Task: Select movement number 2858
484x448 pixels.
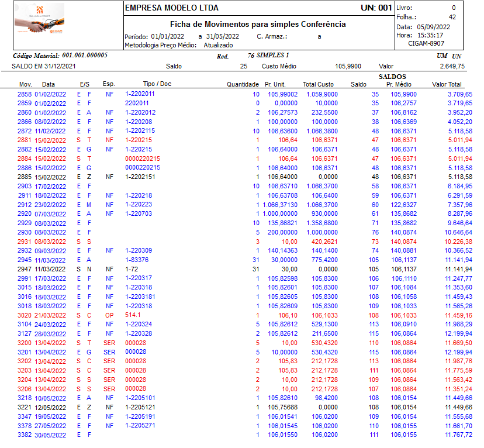Action: (x=25, y=95)
